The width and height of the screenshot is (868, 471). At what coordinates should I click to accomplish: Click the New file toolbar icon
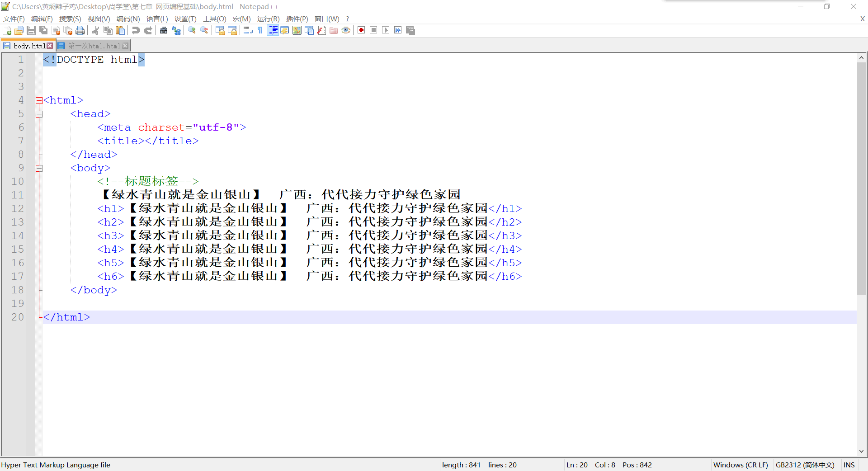tap(7, 30)
